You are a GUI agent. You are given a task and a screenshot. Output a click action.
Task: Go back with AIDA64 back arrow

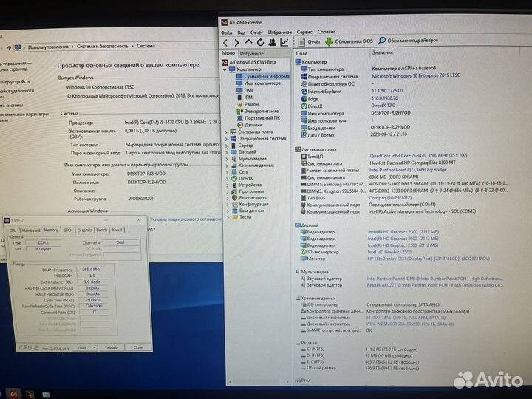tap(225, 42)
